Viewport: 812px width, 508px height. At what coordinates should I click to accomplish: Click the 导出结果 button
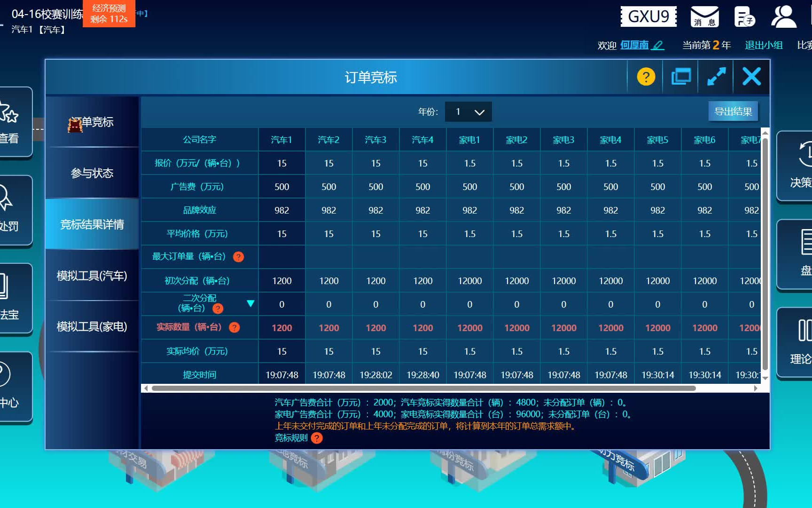(733, 111)
